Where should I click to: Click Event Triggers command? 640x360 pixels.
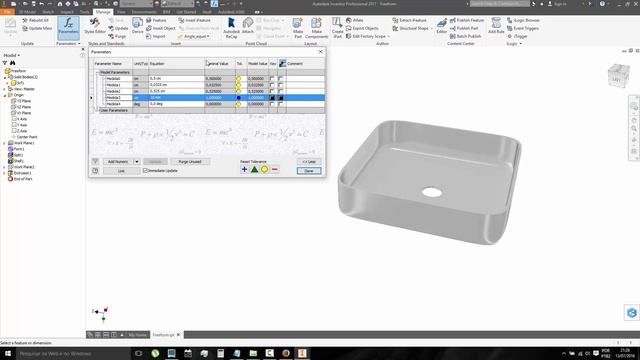tap(523, 28)
